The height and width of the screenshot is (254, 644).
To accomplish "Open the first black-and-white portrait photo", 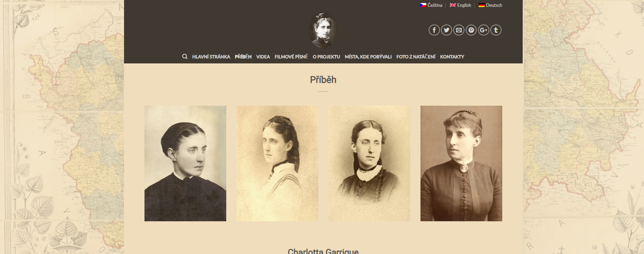I will pyautogui.click(x=185, y=163).
